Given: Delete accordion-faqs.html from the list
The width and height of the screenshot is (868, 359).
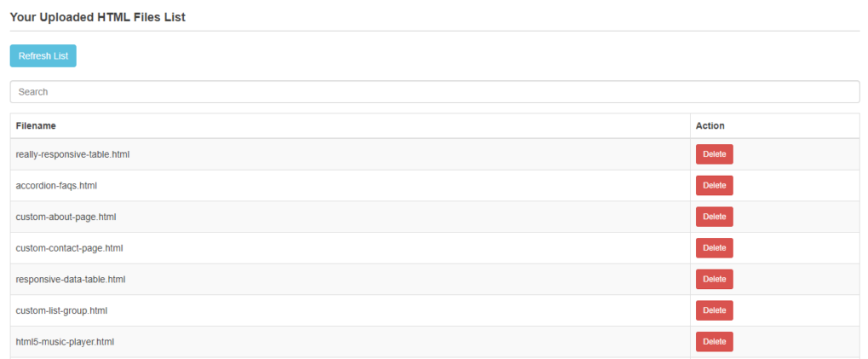Looking at the screenshot, I should (x=714, y=185).
